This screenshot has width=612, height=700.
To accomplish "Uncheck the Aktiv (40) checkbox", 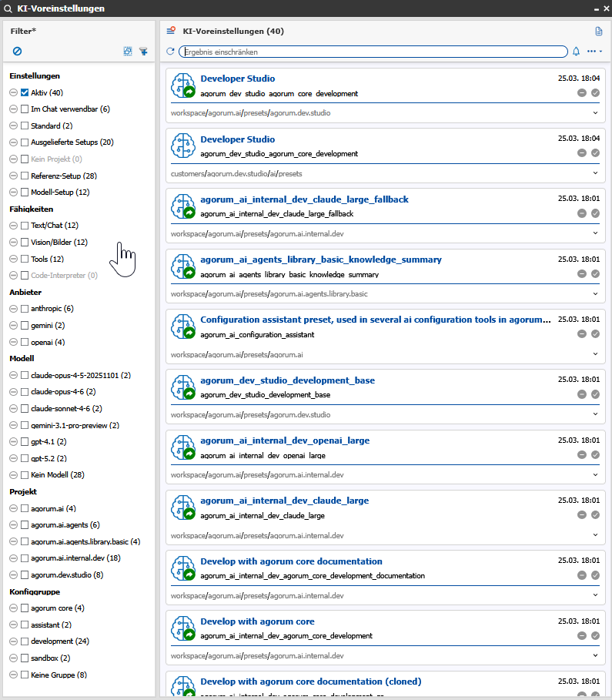I will tap(25, 92).
